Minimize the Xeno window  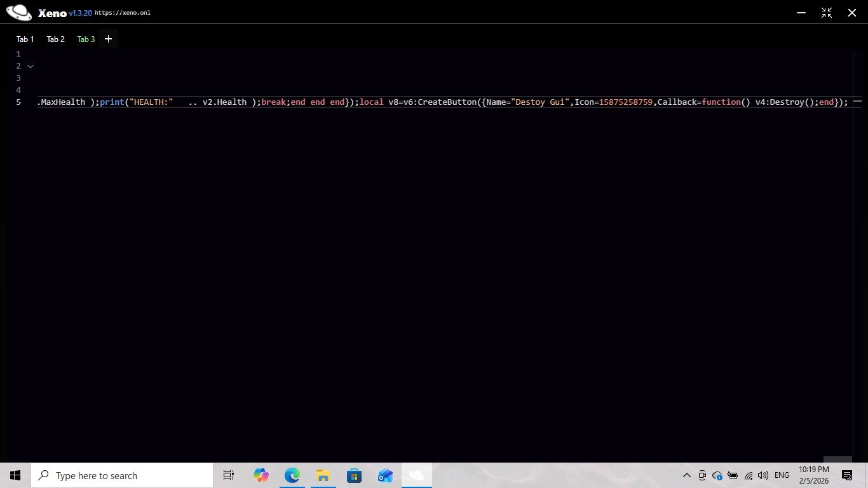(x=801, y=13)
